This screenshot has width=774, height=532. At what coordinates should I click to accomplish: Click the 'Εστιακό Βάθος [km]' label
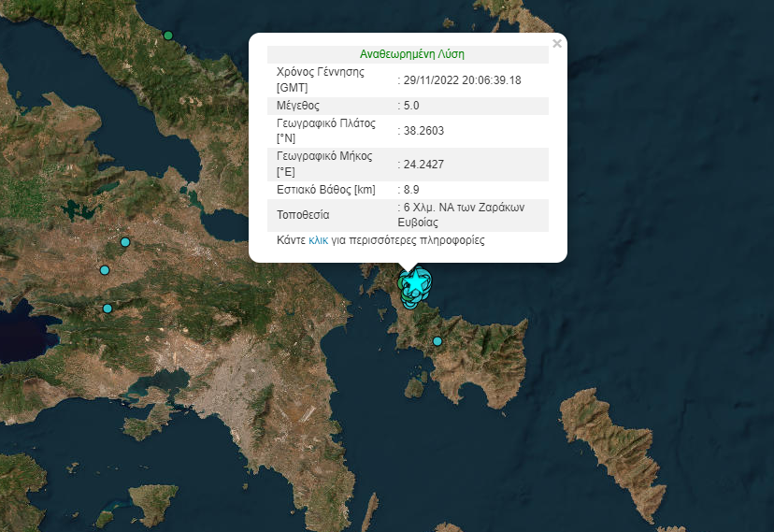pos(326,189)
